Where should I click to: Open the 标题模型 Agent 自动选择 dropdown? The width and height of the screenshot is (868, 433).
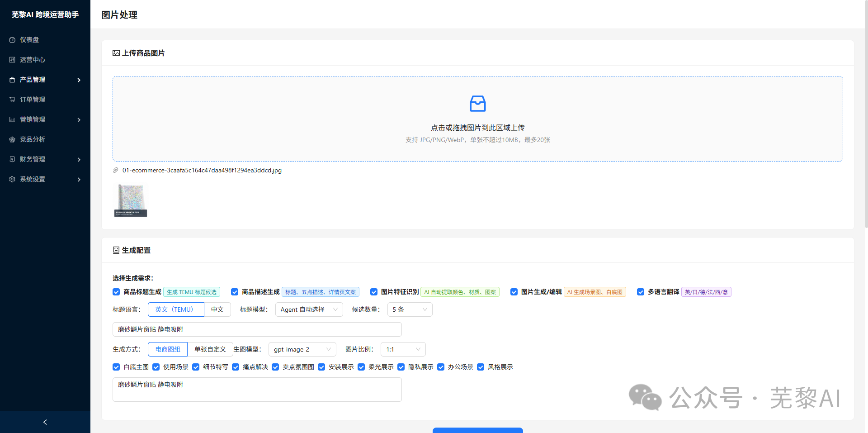tap(309, 309)
